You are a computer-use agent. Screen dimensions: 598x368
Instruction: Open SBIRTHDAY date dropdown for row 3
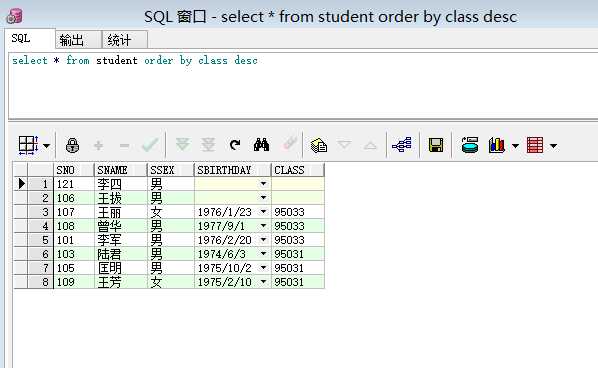pos(263,212)
